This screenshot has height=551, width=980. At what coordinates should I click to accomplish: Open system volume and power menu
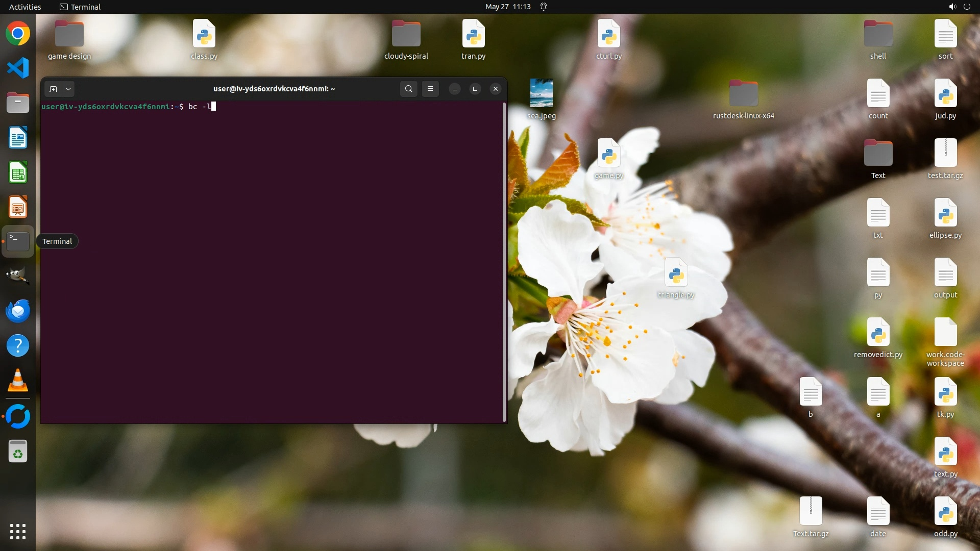959,7
